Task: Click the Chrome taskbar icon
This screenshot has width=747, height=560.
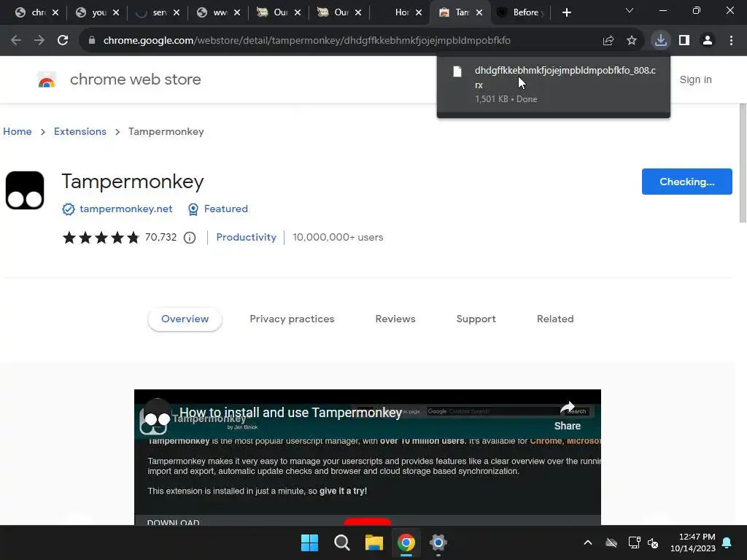Action: tap(406, 542)
